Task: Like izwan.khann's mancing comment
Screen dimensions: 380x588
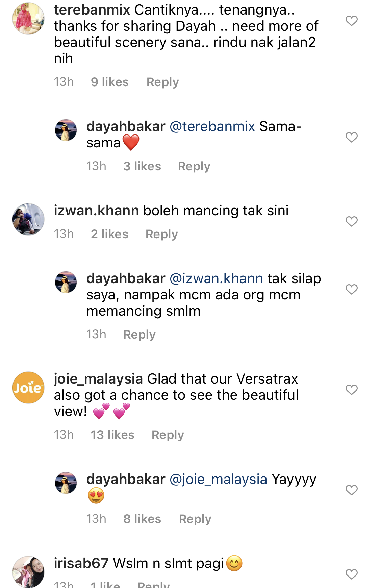Action: point(351,221)
